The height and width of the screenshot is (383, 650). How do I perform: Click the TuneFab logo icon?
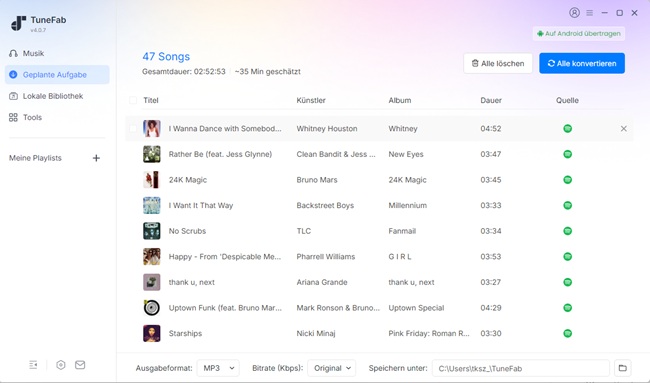click(18, 23)
